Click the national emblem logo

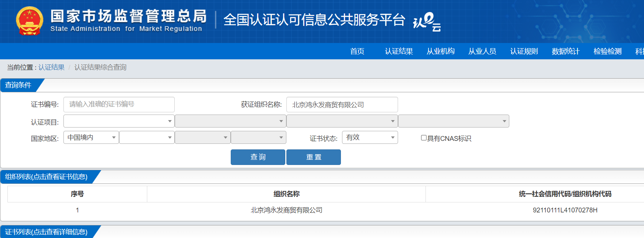pyautogui.click(x=30, y=21)
